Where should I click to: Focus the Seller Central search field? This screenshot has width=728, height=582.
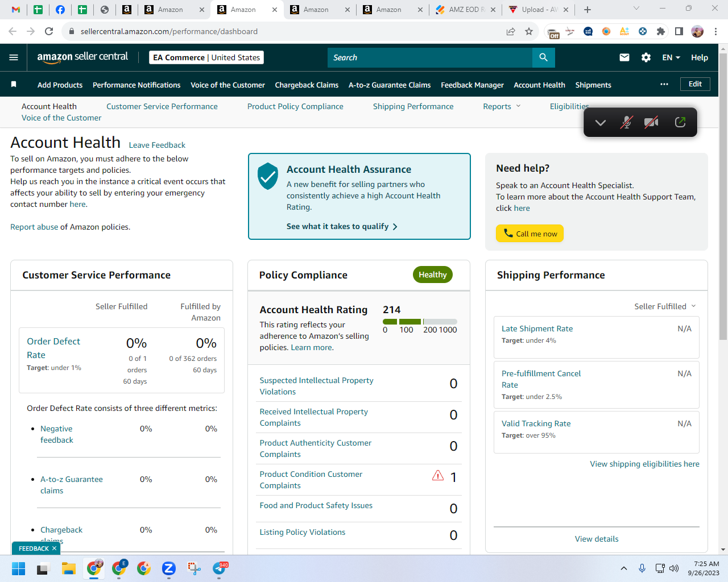(430, 57)
